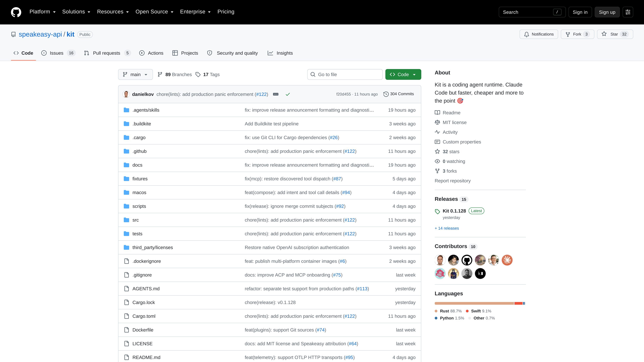Open the .agents/skills folder icon
This screenshot has height=362, width=644.
click(126, 110)
